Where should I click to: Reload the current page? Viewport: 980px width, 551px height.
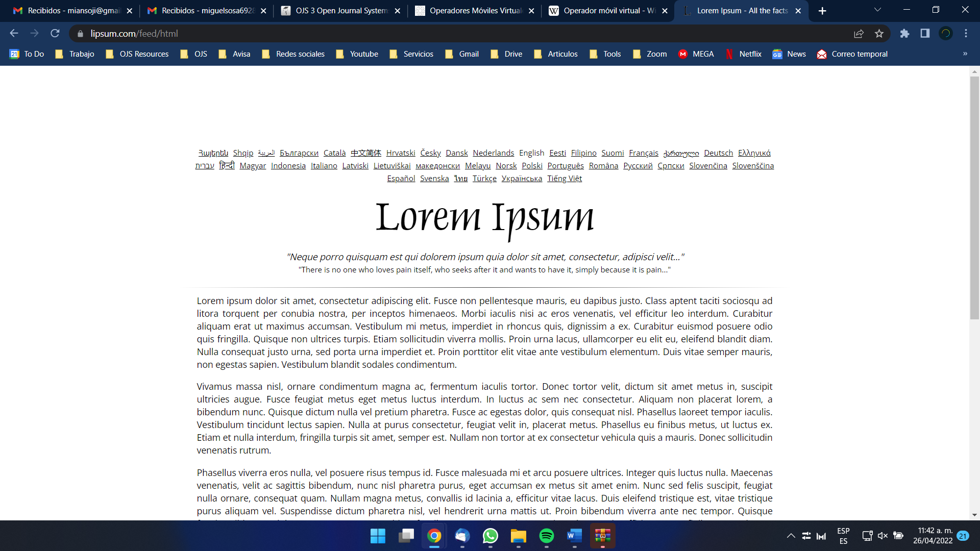click(55, 33)
